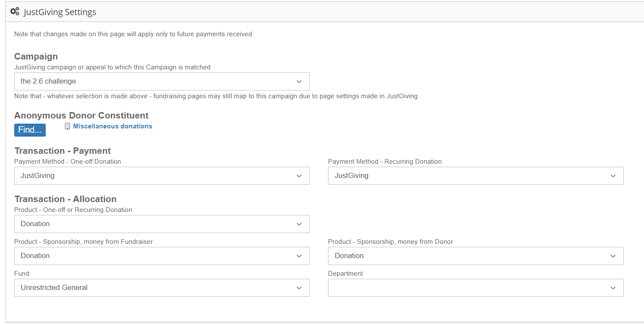The height and width of the screenshot is (324, 644).
Task: Click the Product - One-off or Recurring Donation label
Action: [x=73, y=210]
